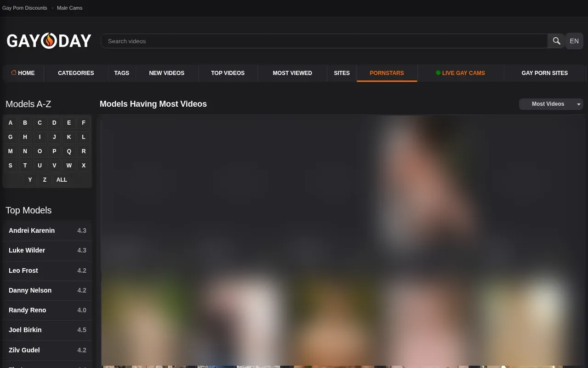
Task: Filter models by letter Q
Action: point(69,151)
